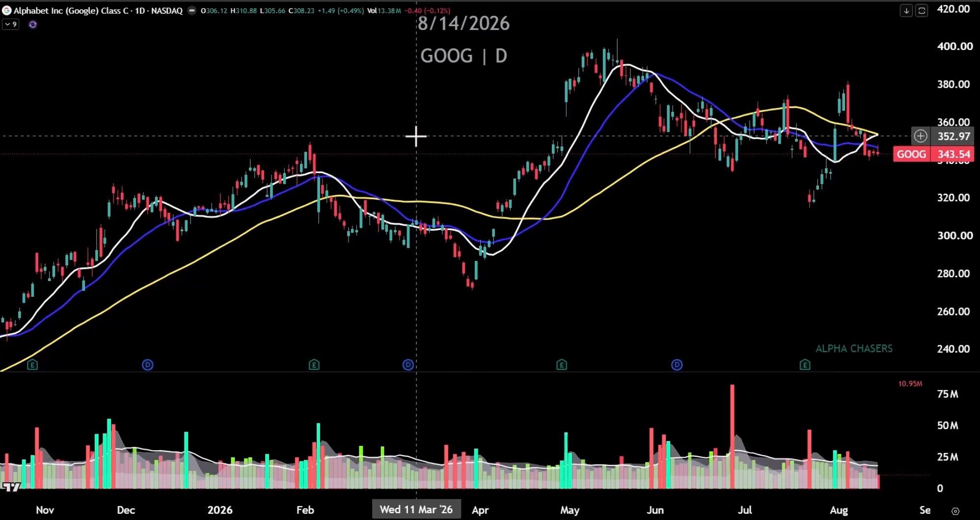The height and width of the screenshot is (520, 980).
Task: Click the Vol 13.38M reading
Action: tap(384, 10)
